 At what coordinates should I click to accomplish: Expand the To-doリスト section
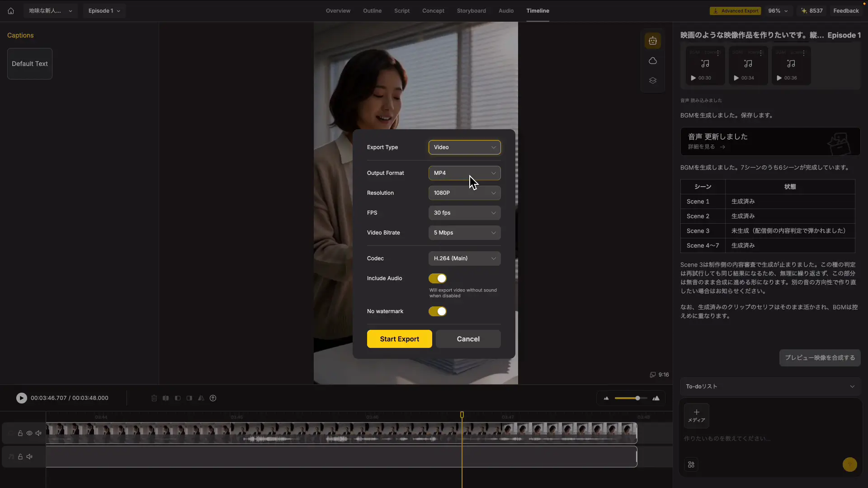click(770, 386)
